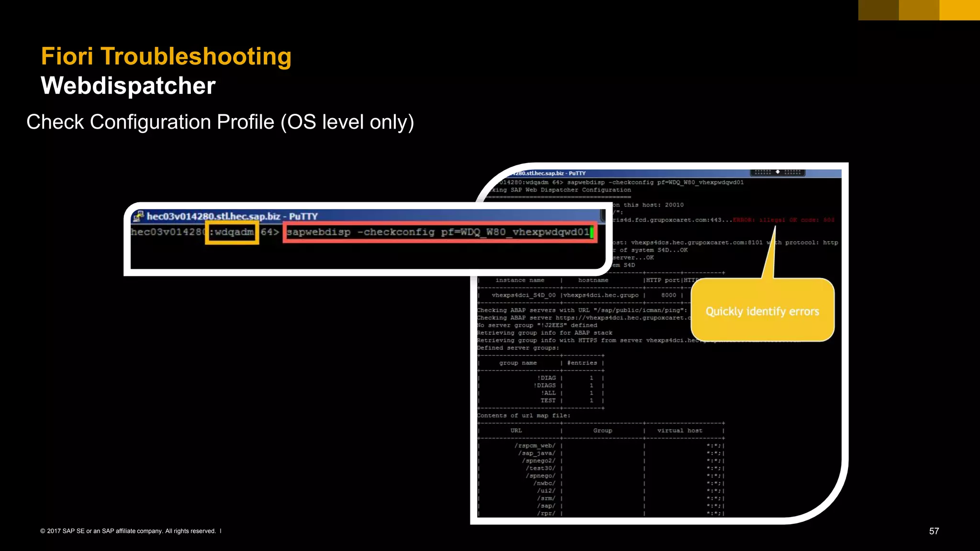Click the '/rspcm_web/' URL entry
980x551 pixels.
click(x=535, y=446)
